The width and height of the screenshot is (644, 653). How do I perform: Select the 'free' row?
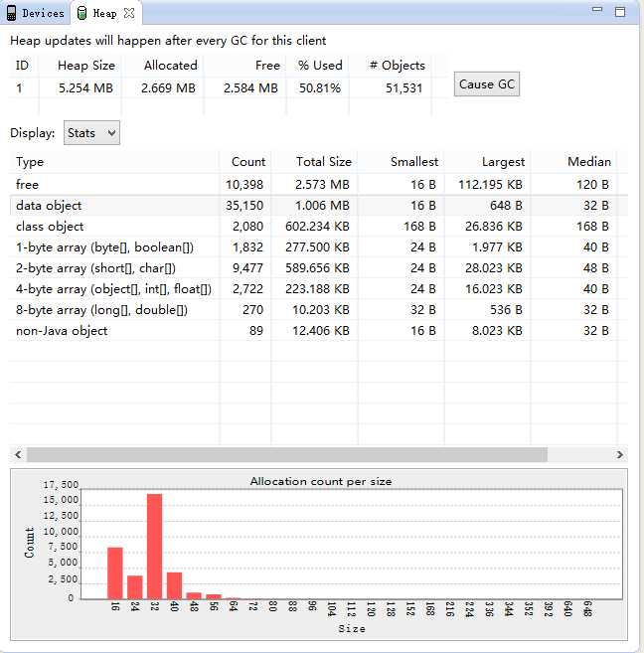tap(318, 185)
